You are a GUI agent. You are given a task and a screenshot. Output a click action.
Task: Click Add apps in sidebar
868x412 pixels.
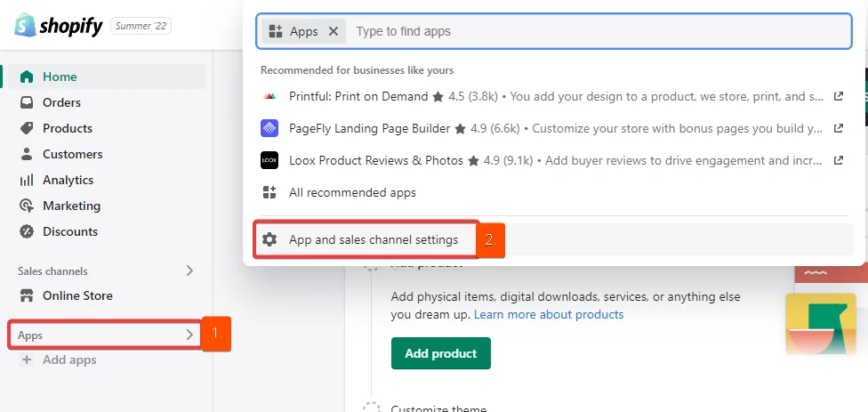click(69, 360)
